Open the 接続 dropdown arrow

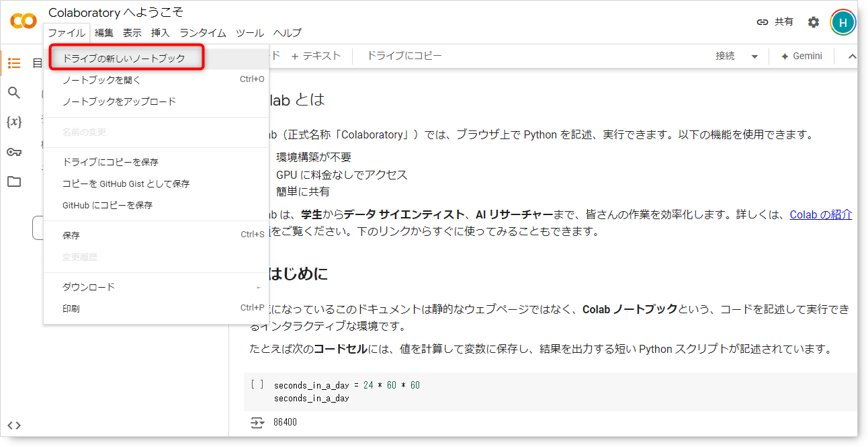(754, 56)
